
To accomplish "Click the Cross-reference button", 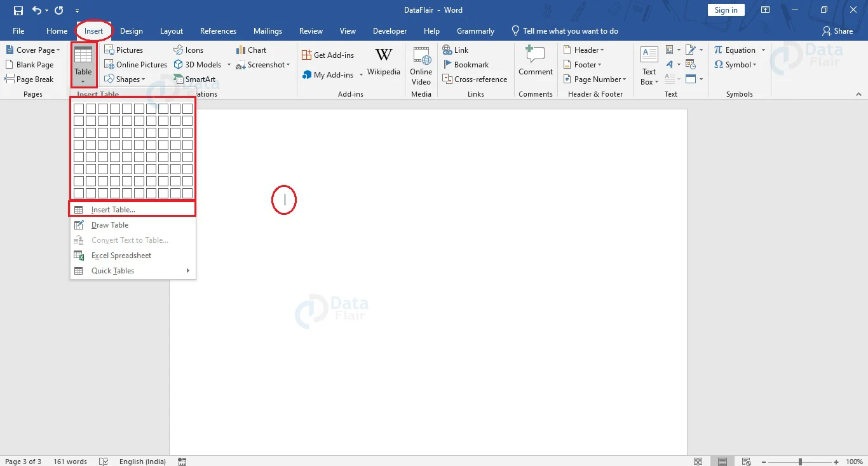I will pos(475,79).
